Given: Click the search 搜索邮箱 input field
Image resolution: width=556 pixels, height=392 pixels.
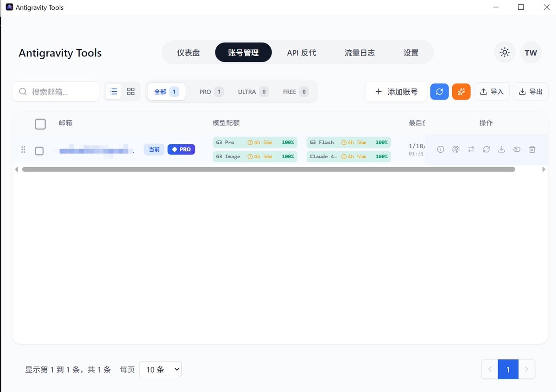Looking at the screenshot, I should (56, 91).
